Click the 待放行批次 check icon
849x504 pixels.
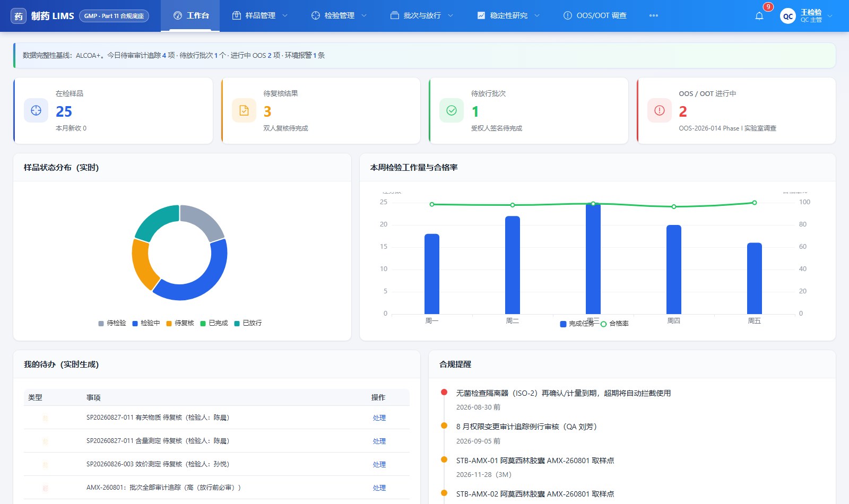pos(452,110)
